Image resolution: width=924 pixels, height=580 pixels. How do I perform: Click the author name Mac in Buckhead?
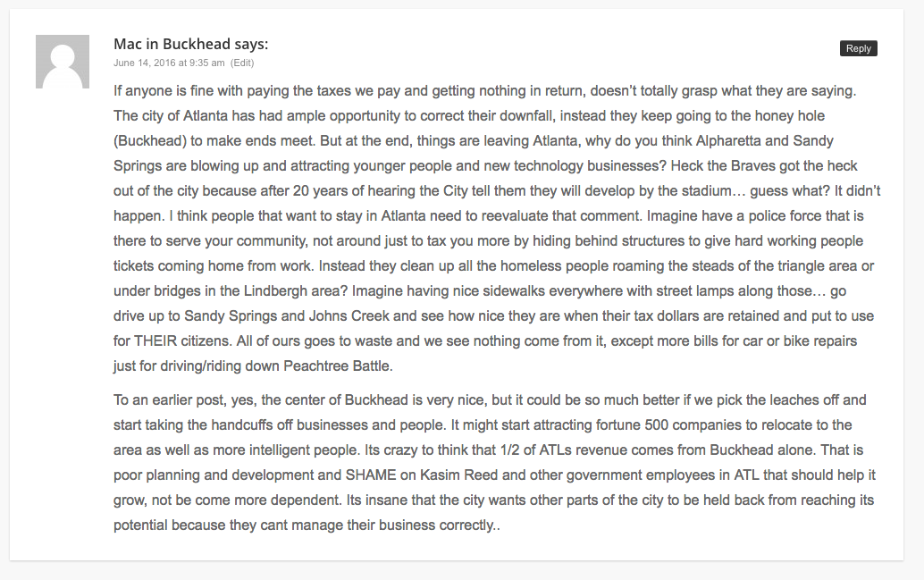tap(172, 44)
